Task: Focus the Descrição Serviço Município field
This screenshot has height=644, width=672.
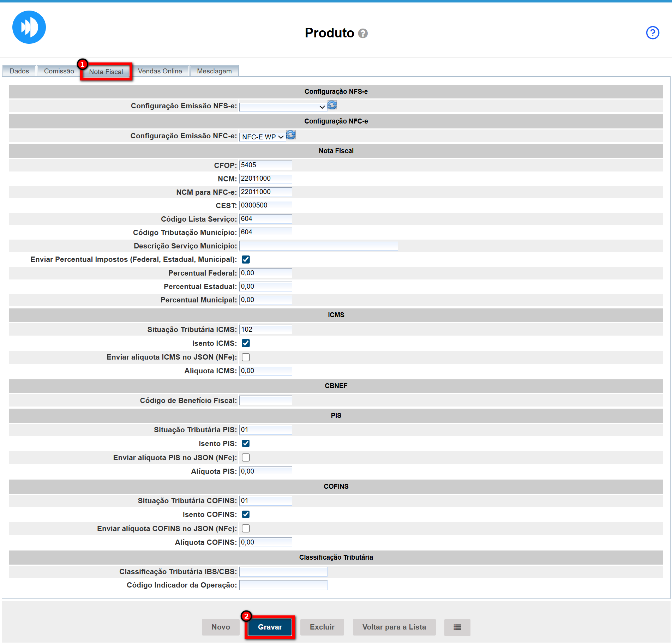Action: (x=318, y=246)
